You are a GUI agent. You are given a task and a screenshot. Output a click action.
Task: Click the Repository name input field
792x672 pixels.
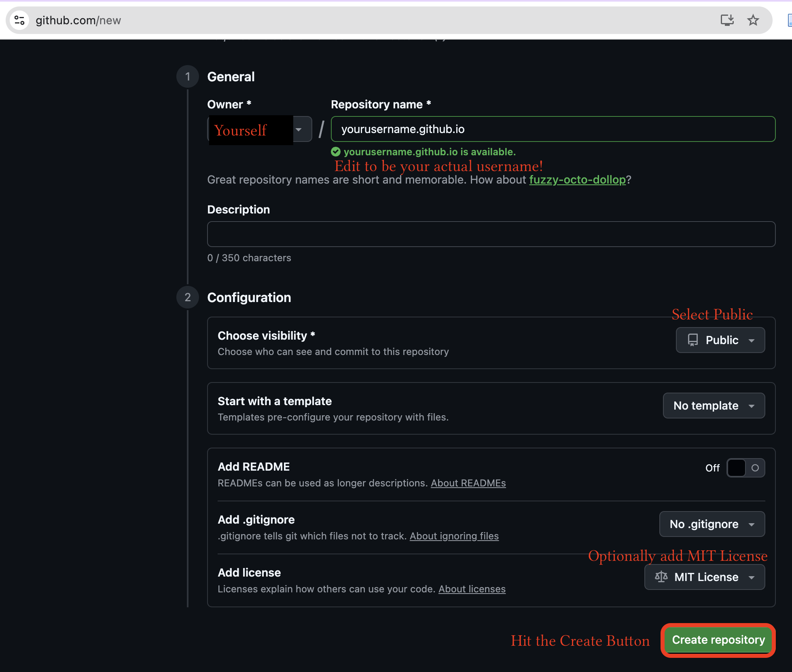point(553,129)
